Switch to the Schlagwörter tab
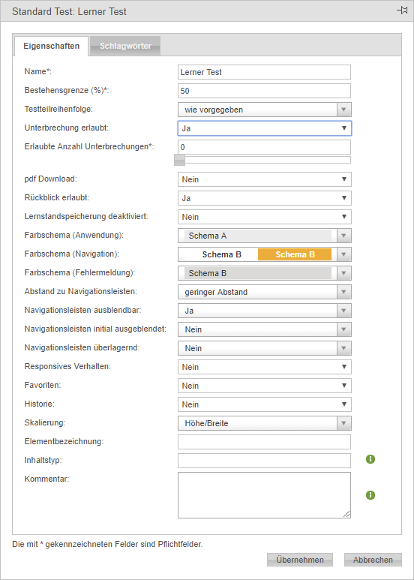414x580 pixels. pyautogui.click(x=125, y=46)
